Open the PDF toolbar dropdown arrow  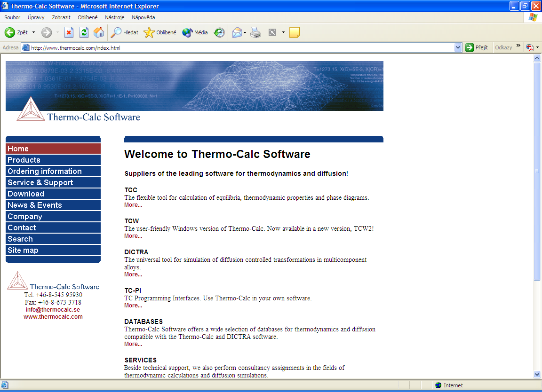(x=537, y=47)
